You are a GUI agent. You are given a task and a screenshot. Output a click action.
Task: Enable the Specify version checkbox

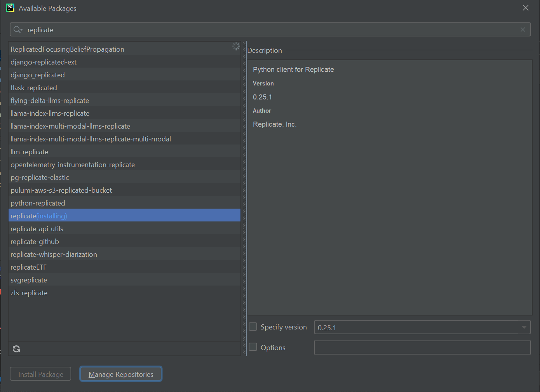[253, 327]
